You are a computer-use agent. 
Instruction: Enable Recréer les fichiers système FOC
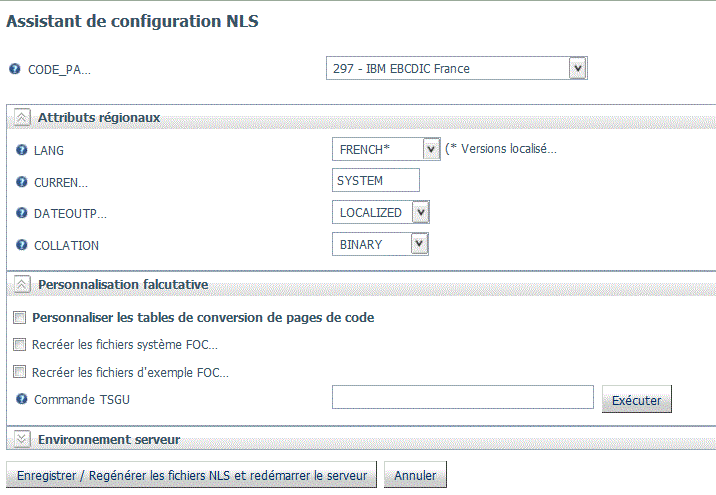19,344
